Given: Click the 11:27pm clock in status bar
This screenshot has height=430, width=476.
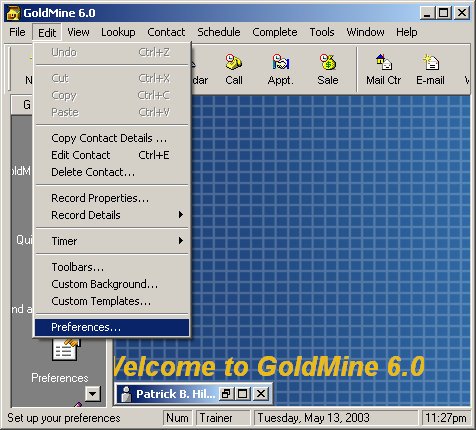Looking at the screenshot, I should 446,418.
